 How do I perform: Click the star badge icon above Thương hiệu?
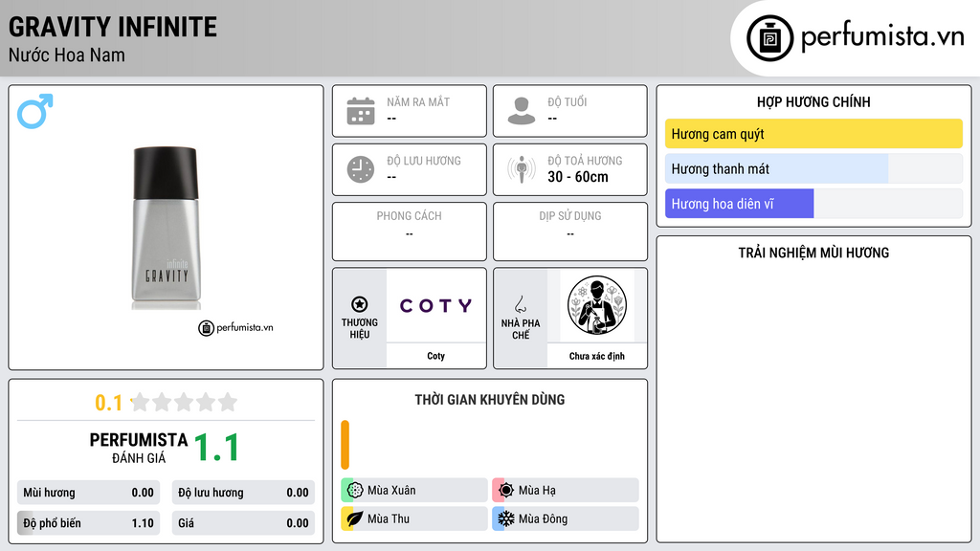coord(360,304)
